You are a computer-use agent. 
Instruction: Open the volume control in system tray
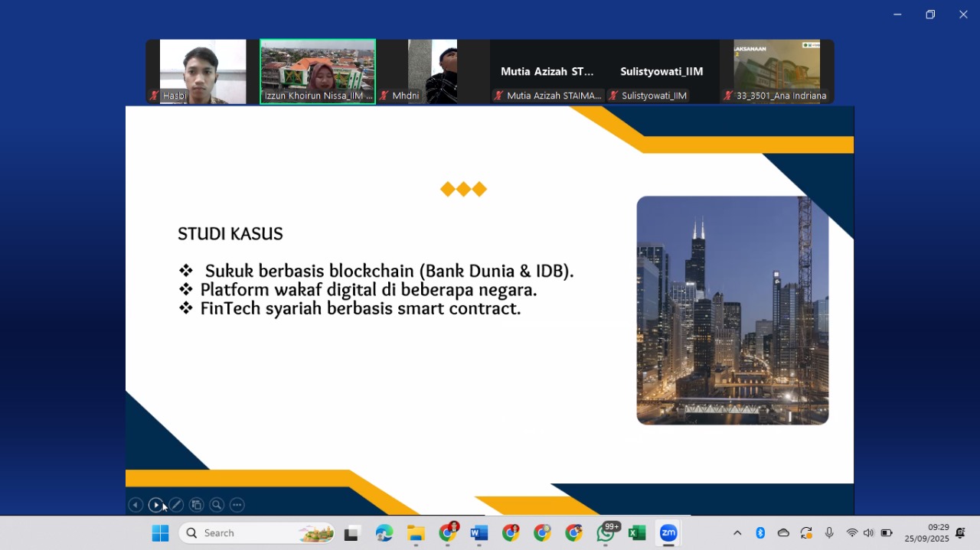[868, 533]
